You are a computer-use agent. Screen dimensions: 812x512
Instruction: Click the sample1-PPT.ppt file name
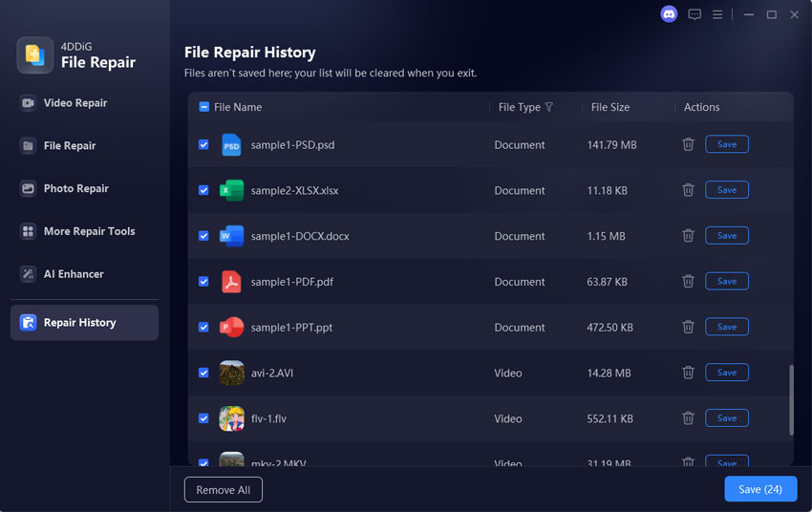point(291,328)
